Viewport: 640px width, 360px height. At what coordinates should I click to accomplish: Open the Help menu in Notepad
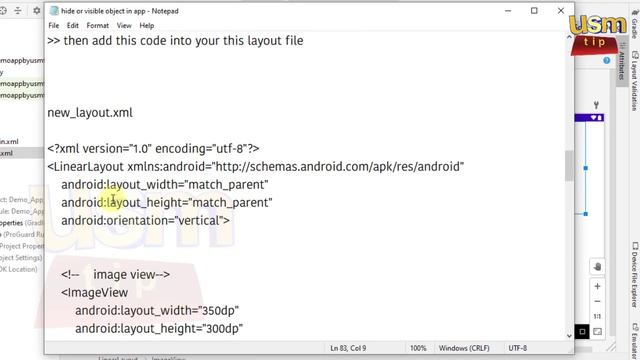click(x=147, y=25)
